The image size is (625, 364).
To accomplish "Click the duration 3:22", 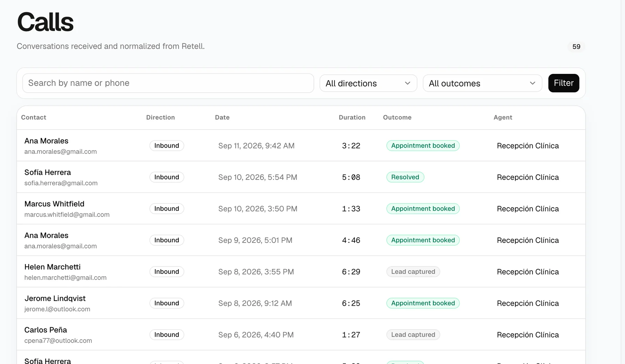I will click(x=351, y=146).
